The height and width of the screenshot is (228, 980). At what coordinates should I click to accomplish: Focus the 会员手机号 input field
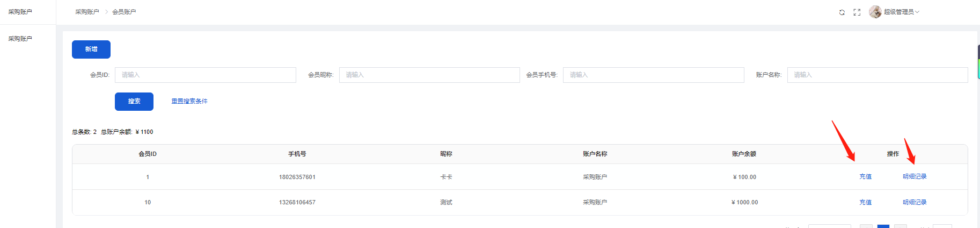click(x=653, y=75)
